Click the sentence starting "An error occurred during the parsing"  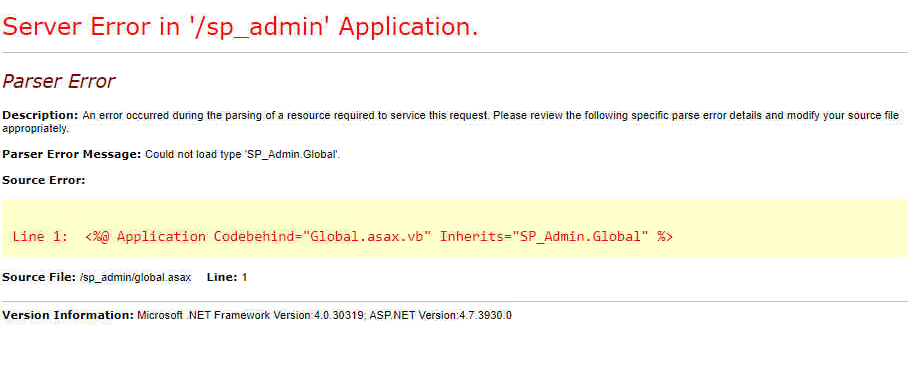[451, 122]
